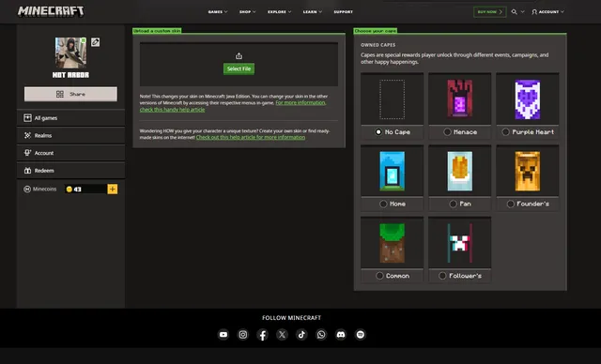Click the profile avatar picture
Viewport: 601px width, 364px height.
click(70, 53)
